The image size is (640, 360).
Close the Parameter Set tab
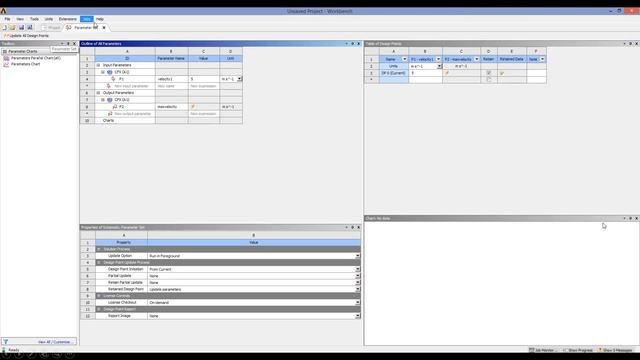(104, 28)
